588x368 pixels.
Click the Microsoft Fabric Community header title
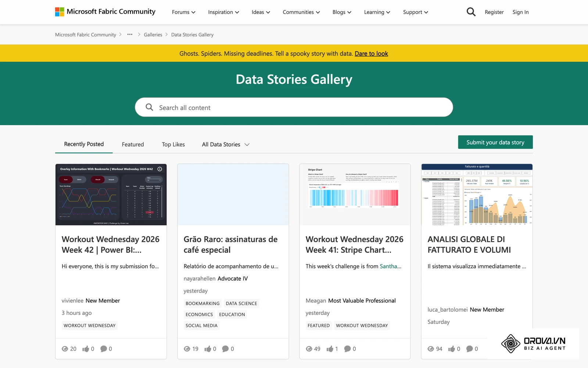point(111,12)
